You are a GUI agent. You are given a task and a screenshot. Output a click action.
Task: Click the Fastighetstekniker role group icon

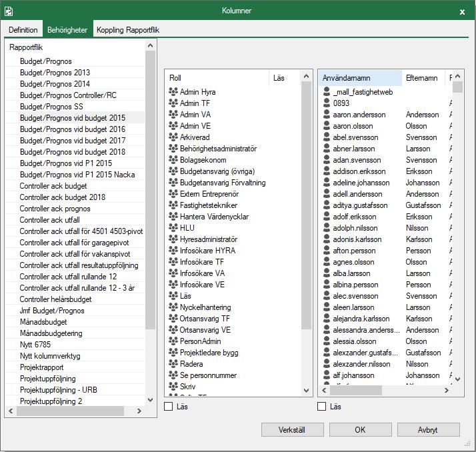pos(173,205)
